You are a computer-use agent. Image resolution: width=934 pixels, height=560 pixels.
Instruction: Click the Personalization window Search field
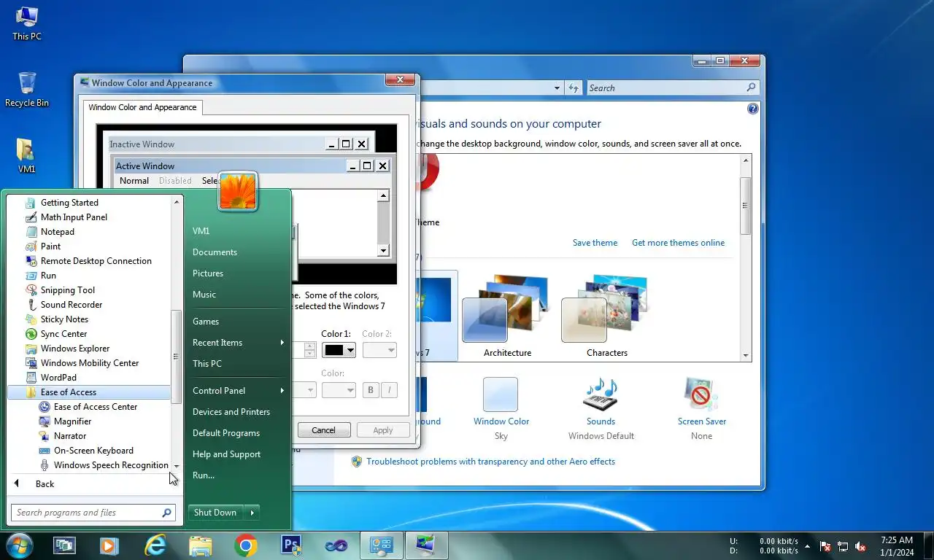point(673,88)
